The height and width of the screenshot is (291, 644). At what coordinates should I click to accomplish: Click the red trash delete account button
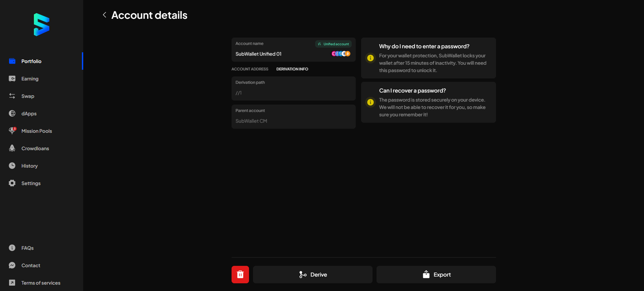tap(240, 275)
